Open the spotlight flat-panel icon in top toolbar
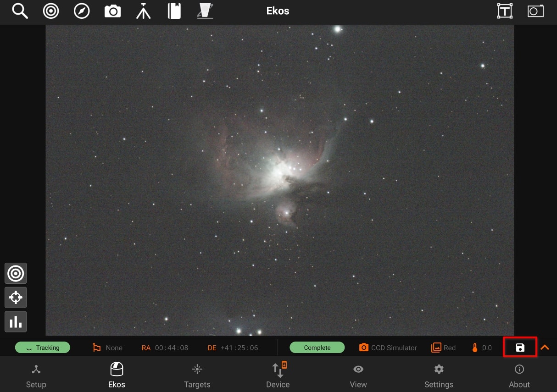Viewport: 557px width, 392px height. (204, 11)
